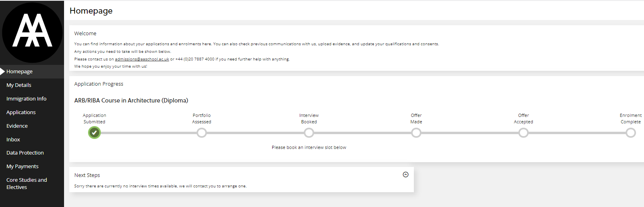Click the admissions@aaschool.ac.uk email link
Viewport: 644px width, 207px height.
point(142,59)
